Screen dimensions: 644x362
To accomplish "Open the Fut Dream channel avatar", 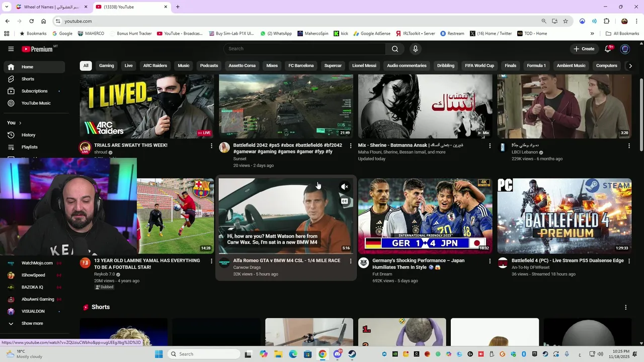I will tap(363, 263).
